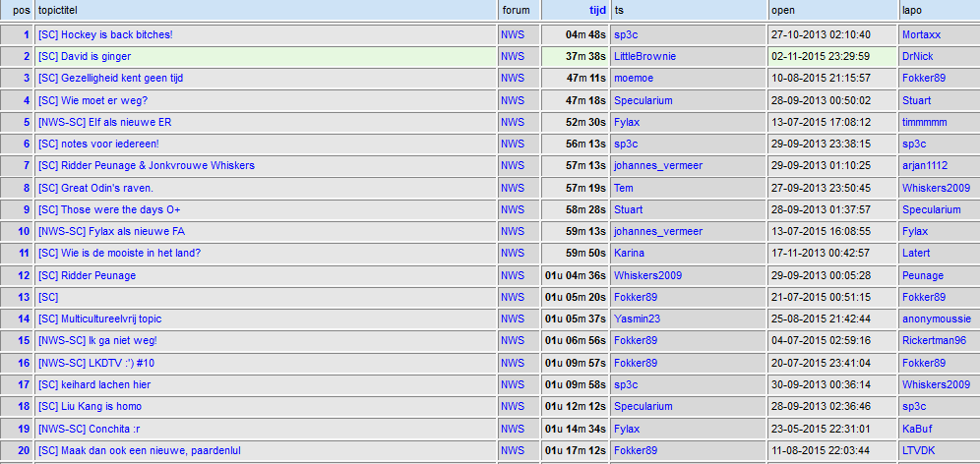The image size is (980, 464).
Task: Open 'Ridder Peunage & Jonkvrouwe Whiskers' topic
Action: click(x=147, y=166)
